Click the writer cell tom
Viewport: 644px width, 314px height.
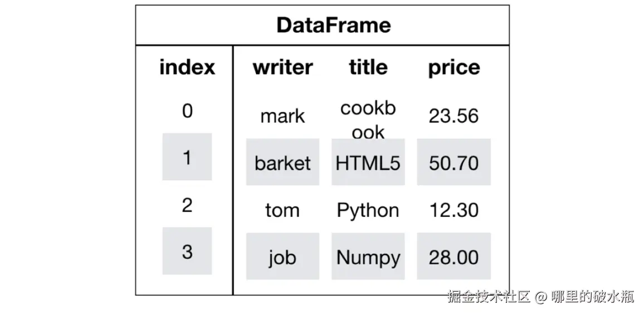tap(282, 210)
